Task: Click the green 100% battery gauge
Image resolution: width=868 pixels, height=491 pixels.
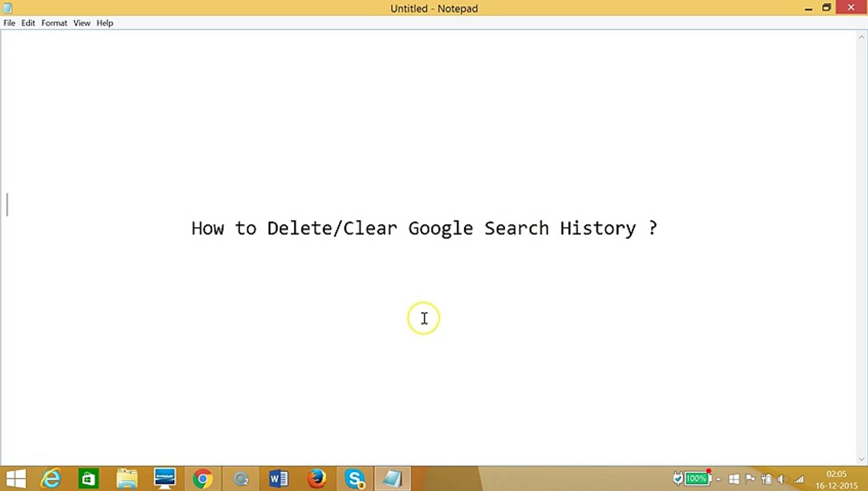Action: point(697,479)
